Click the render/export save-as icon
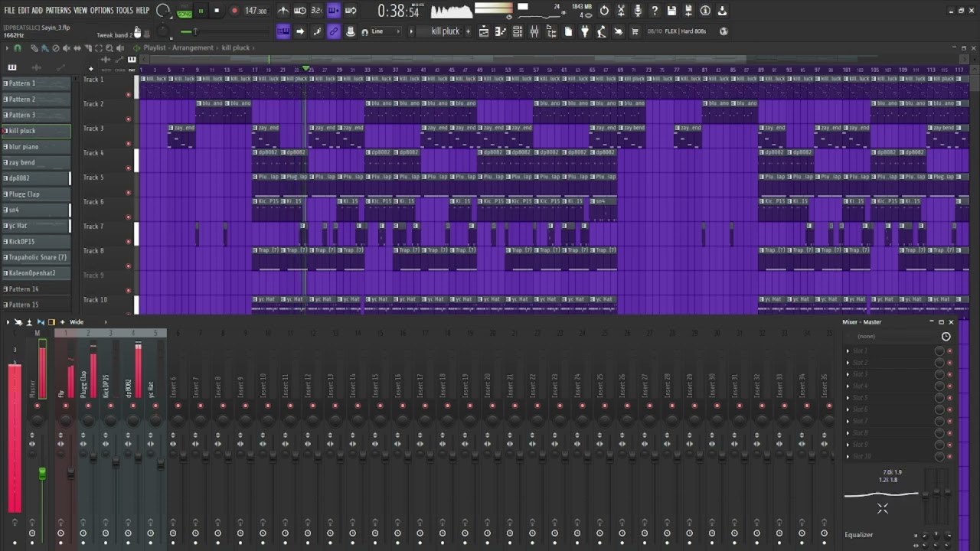Screen dimensions: 980x551 [x=688, y=11]
